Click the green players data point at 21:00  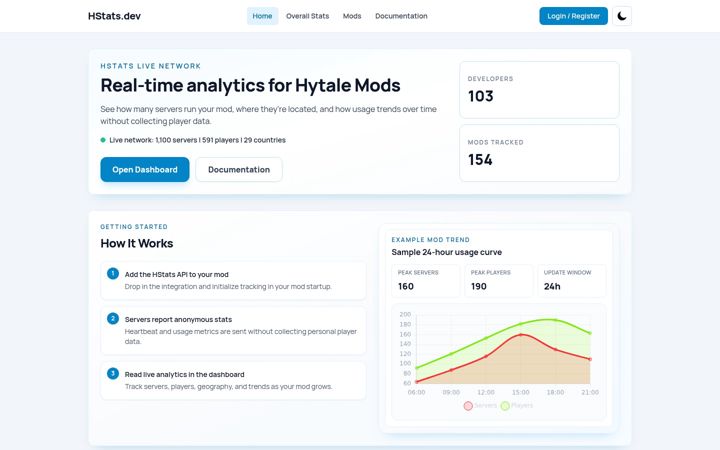point(590,333)
